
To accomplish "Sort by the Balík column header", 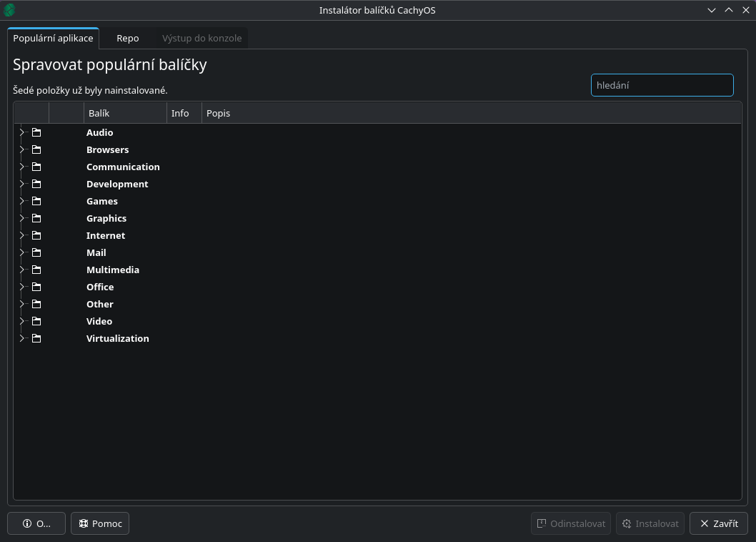I will pos(125,113).
